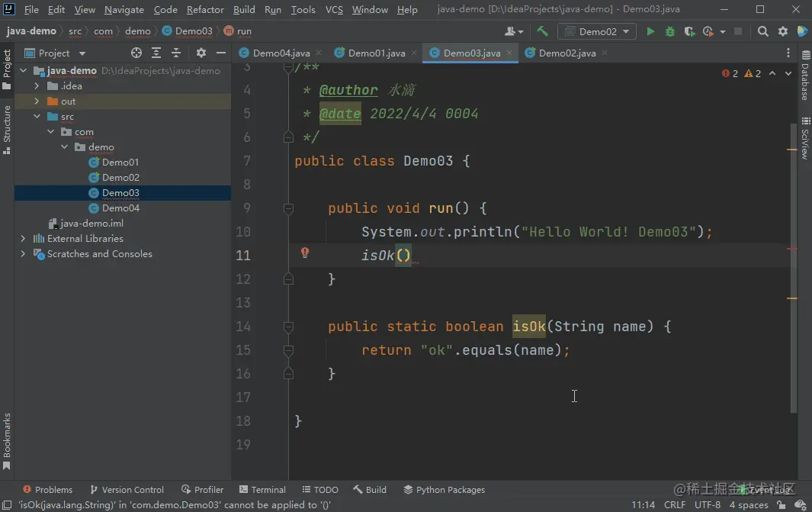This screenshot has width=812, height=512.
Task: Fold the isOk method on line 14
Action: coord(288,327)
